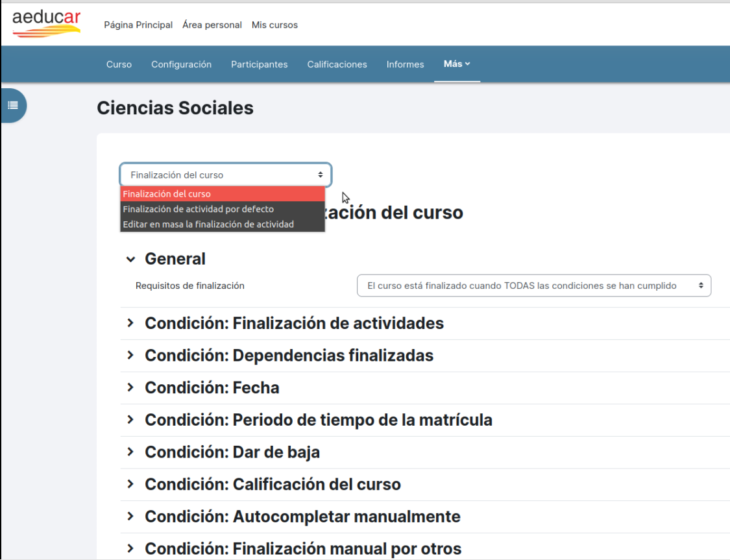730x560 pixels.
Task: Expand Condición: Dar de baja
Action: tap(131, 452)
